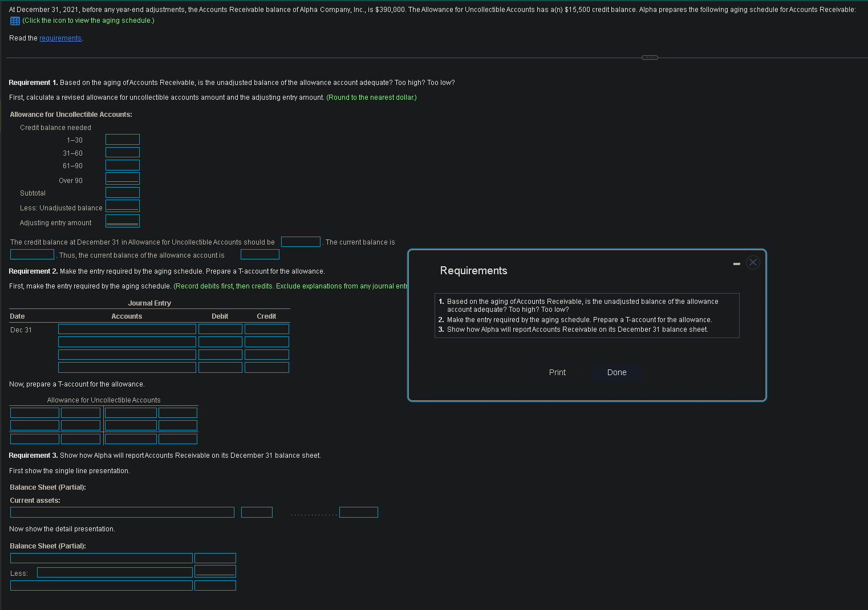Click the Adjusting entry amount field

click(123, 221)
